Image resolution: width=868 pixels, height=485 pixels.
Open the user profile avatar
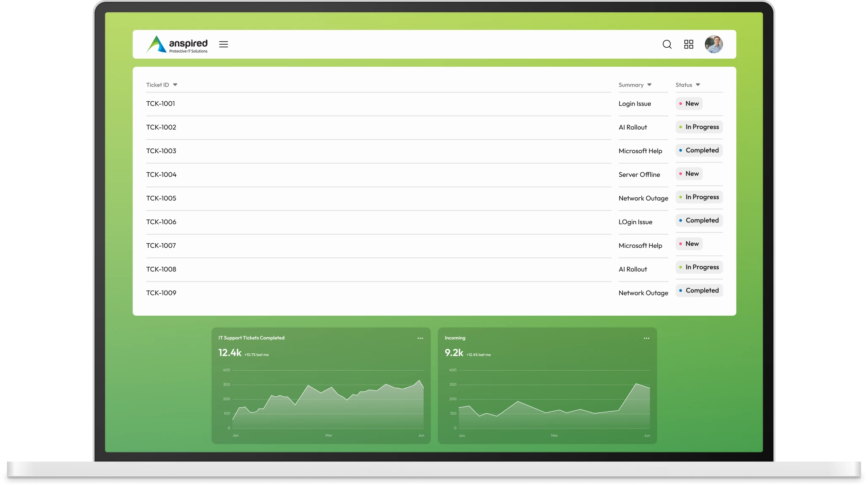714,44
